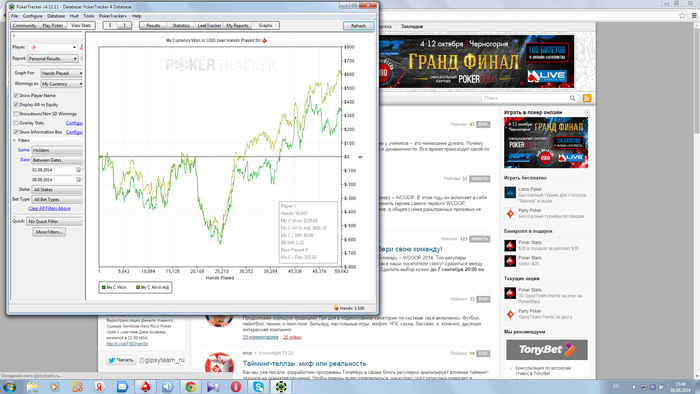Toggle the Display All-in Equity checkbox
The height and width of the screenshot is (394, 700).
pos(16,104)
